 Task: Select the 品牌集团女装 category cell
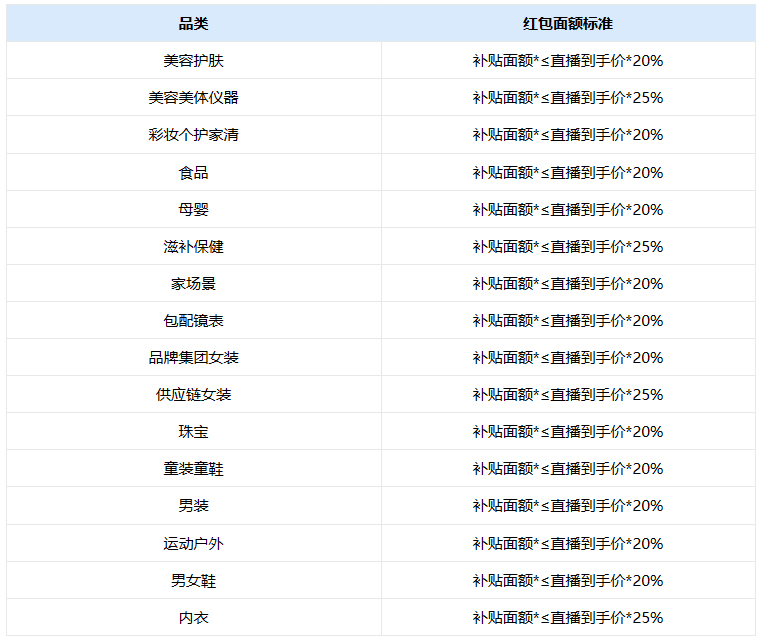(x=193, y=358)
